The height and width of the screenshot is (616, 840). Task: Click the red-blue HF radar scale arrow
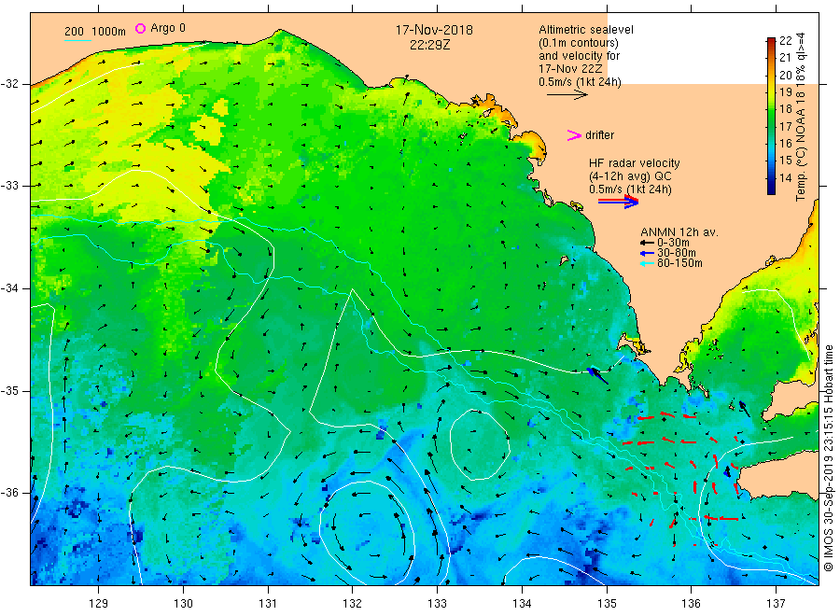point(618,202)
